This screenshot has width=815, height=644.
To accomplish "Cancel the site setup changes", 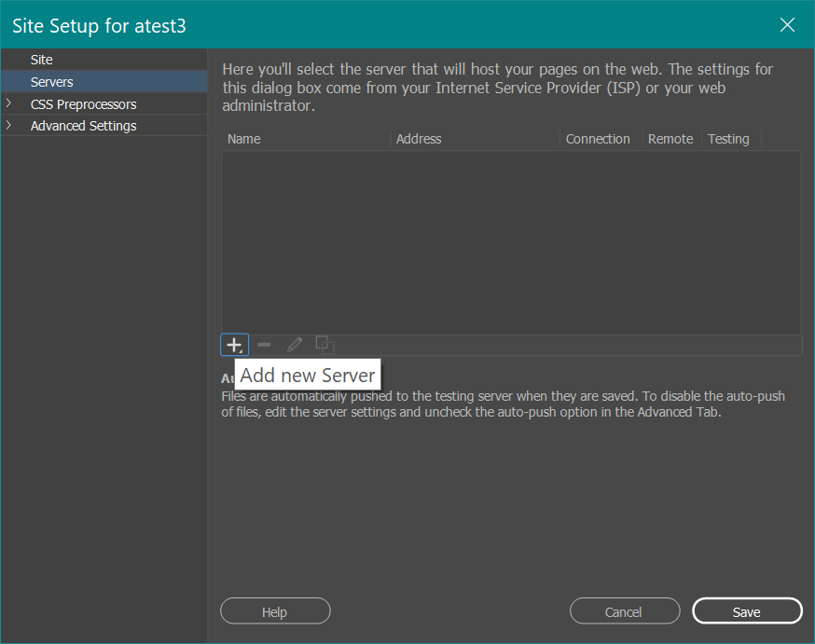I will [x=624, y=611].
